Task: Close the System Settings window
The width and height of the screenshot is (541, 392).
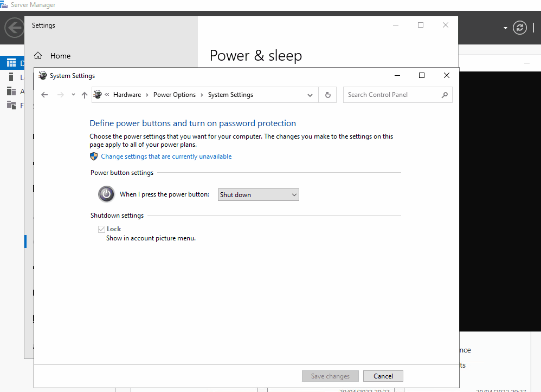Action: (447, 75)
